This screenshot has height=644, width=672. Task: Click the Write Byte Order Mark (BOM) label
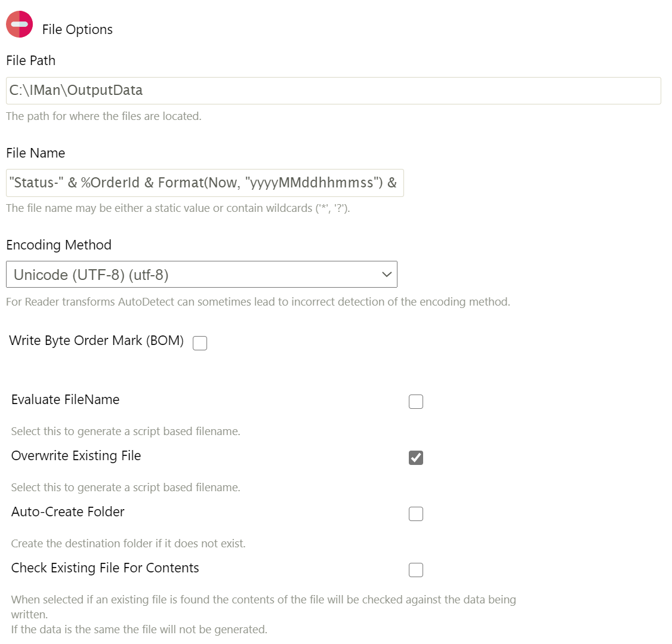(x=96, y=341)
